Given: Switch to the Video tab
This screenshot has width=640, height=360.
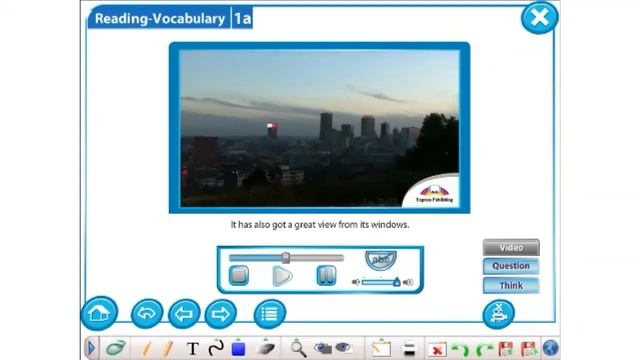Looking at the screenshot, I should tap(511, 247).
